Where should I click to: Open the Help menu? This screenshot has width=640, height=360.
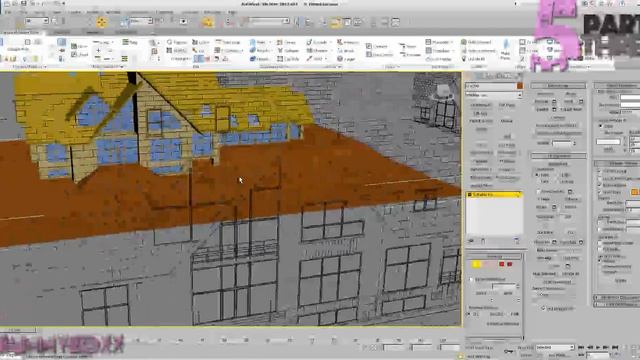tap(232, 12)
